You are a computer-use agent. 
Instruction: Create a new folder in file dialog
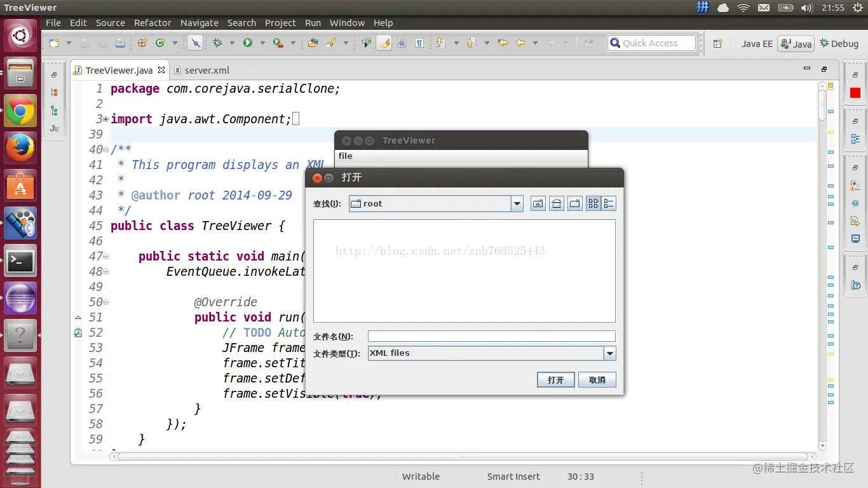point(575,204)
